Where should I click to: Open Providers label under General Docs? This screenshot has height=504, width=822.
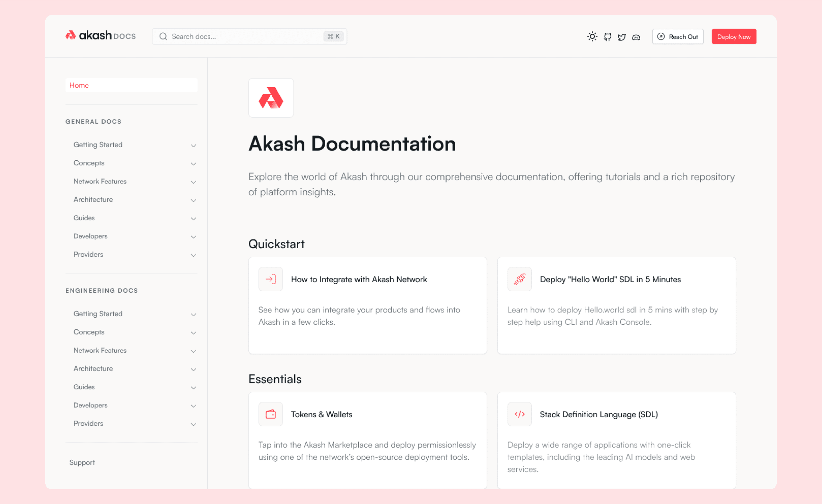point(88,254)
